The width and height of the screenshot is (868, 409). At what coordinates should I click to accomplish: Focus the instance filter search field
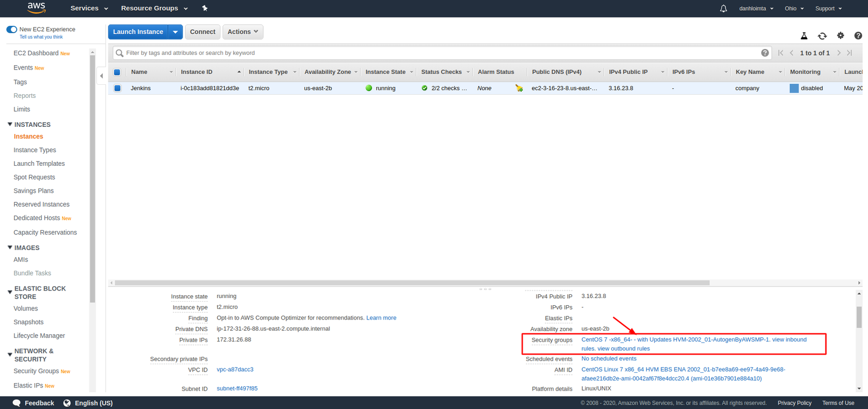(x=442, y=53)
